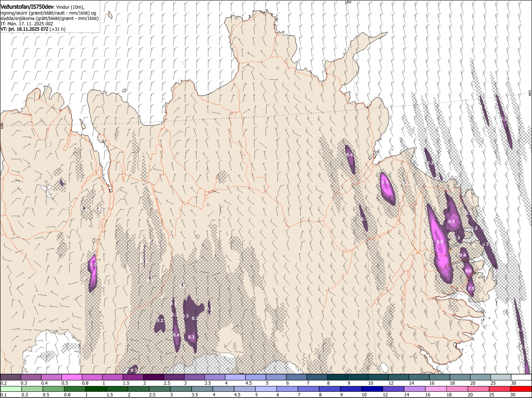Image resolution: width=532 pixels, height=398 pixels.
Task: Select the bright pink 0.5–0.8 upper legend swatch
Action: (x=71, y=377)
